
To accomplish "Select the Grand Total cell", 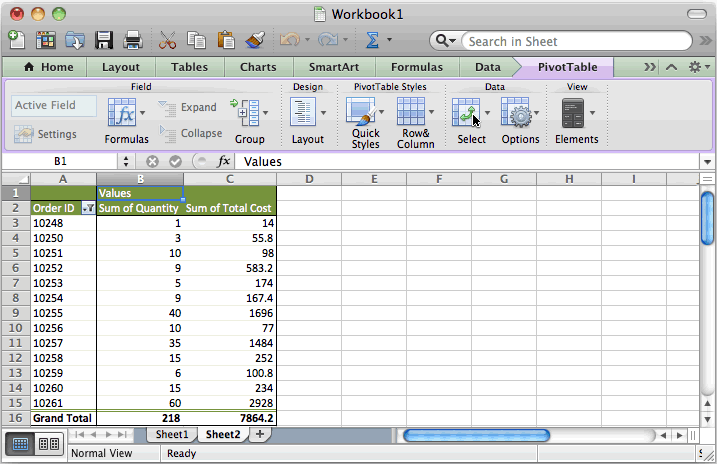I will [63, 418].
